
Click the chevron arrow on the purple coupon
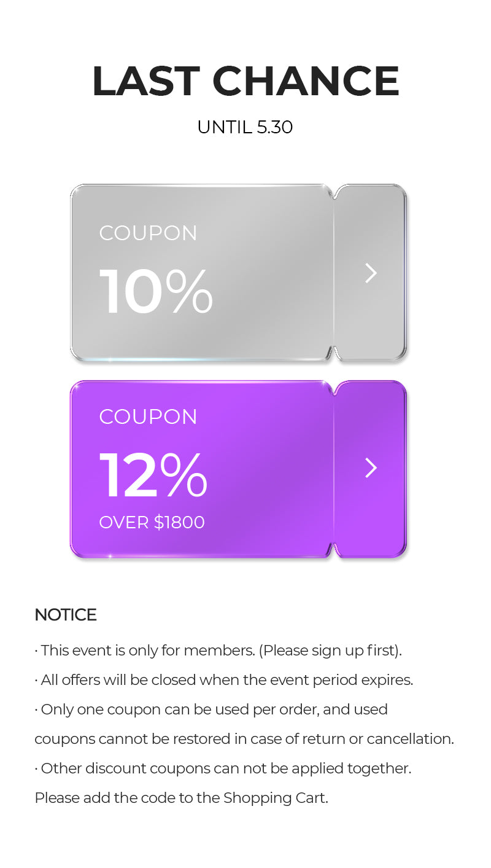[x=371, y=468]
